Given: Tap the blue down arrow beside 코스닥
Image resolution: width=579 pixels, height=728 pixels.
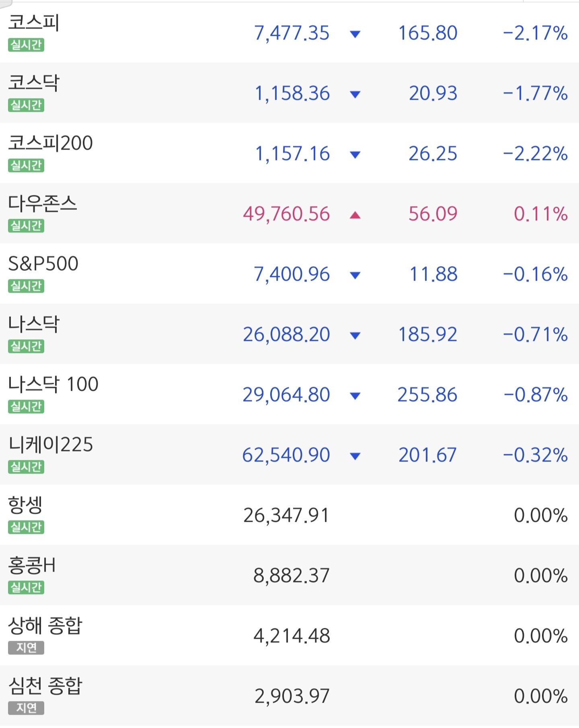Looking at the screenshot, I should coord(355,94).
